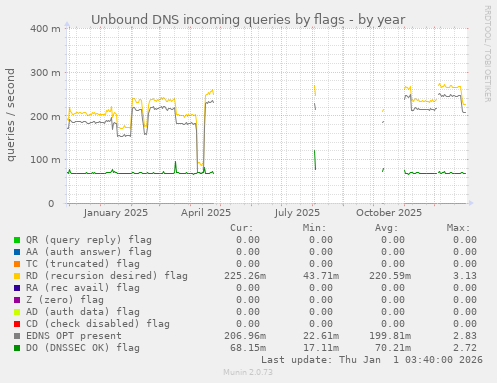Image resolution: width=497 pixels, height=383 pixels.
Task: Select the 'DO (DNSSEC OK) flag' label
Action: tap(83, 348)
